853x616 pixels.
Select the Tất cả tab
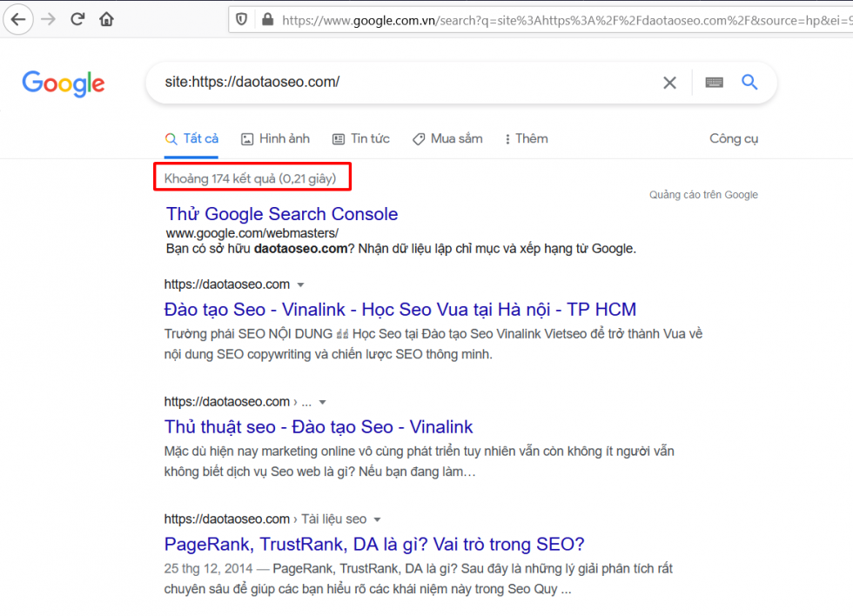[191, 139]
